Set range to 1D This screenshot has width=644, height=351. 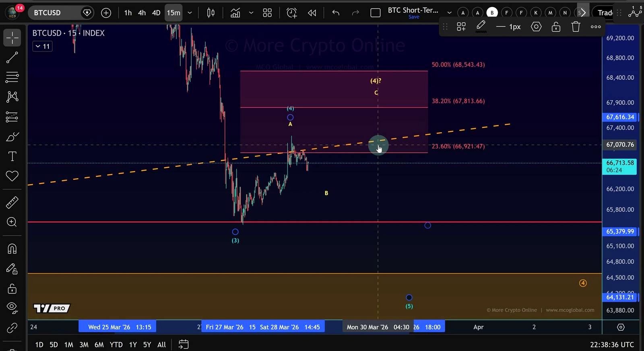pyautogui.click(x=39, y=345)
